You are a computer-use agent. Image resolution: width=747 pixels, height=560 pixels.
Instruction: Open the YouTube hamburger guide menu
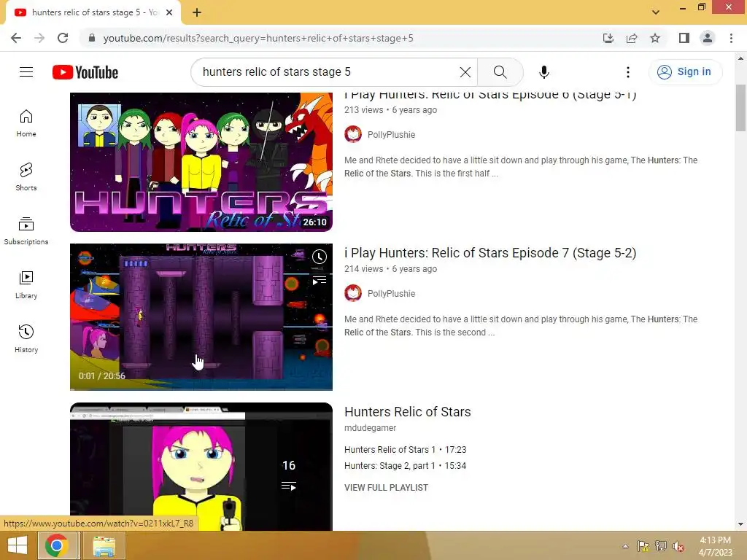26,72
